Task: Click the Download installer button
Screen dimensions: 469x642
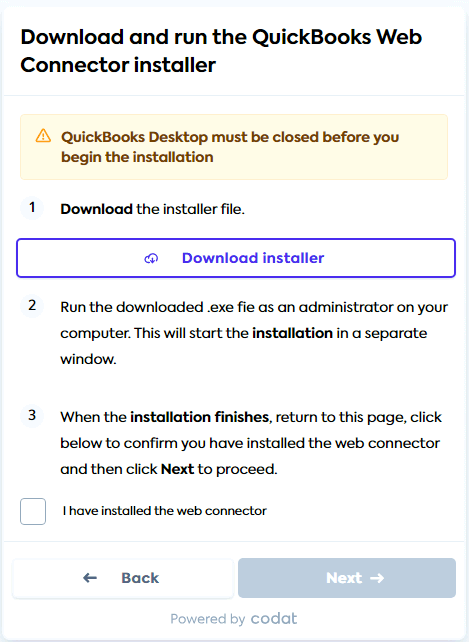Action: (236, 258)
